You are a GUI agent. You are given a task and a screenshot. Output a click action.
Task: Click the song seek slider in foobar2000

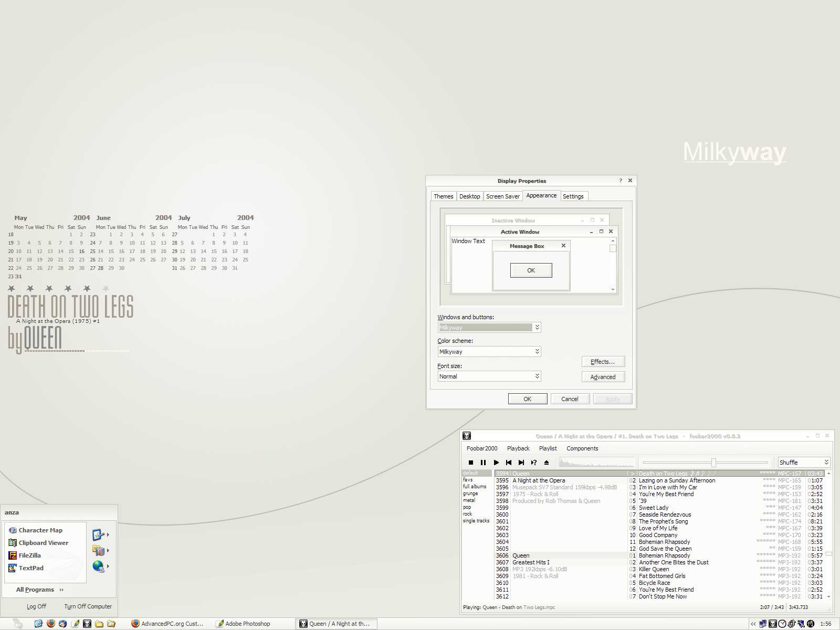(713, 463)
